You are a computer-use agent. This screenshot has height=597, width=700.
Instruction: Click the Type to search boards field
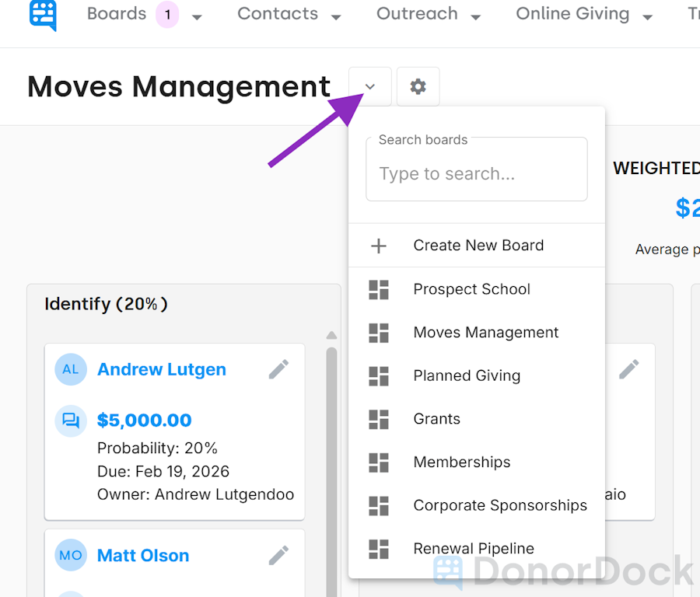pos(476,173)
